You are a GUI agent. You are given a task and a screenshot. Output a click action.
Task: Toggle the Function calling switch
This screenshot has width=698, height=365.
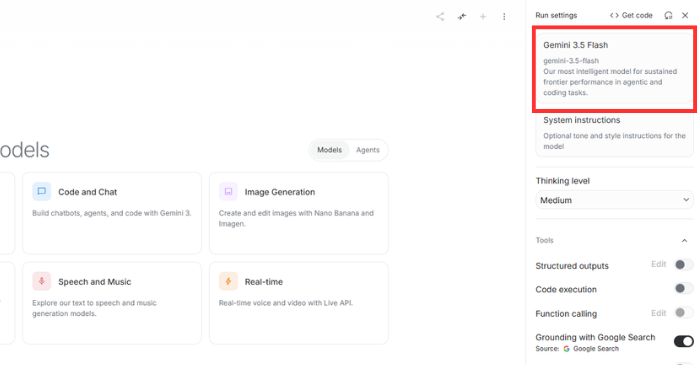[684, 313]
